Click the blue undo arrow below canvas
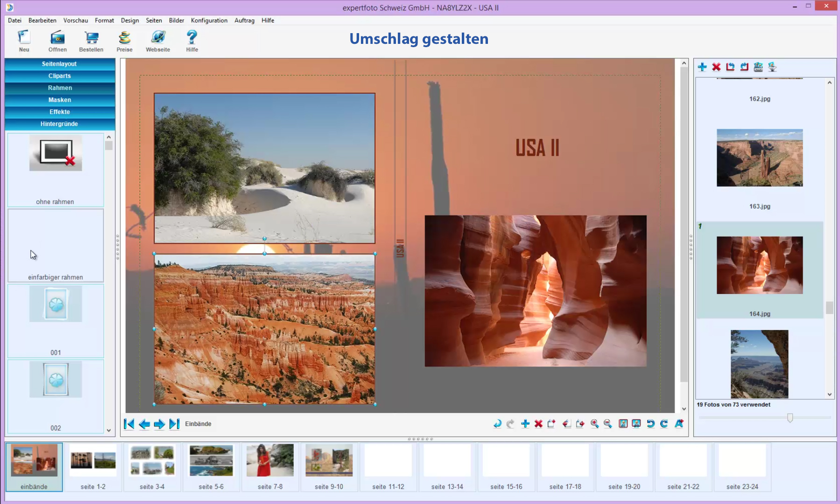The image size is (840, 504). coord(497,423)
